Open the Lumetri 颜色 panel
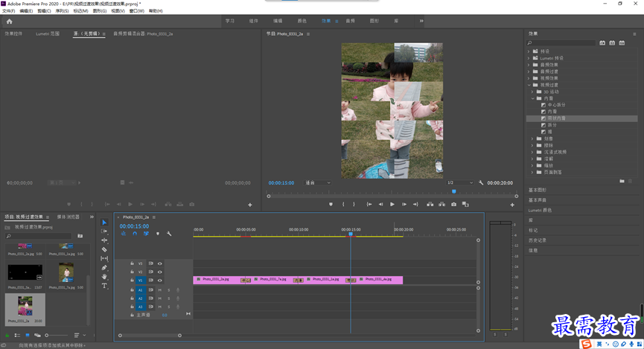The width and height of the screenshot is (644, 349). coord(540,211)
